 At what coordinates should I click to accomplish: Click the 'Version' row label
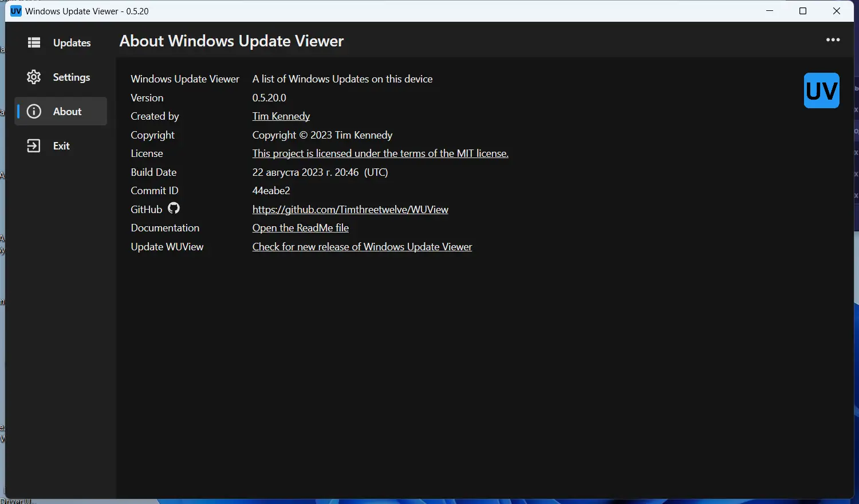coord(147,98)
